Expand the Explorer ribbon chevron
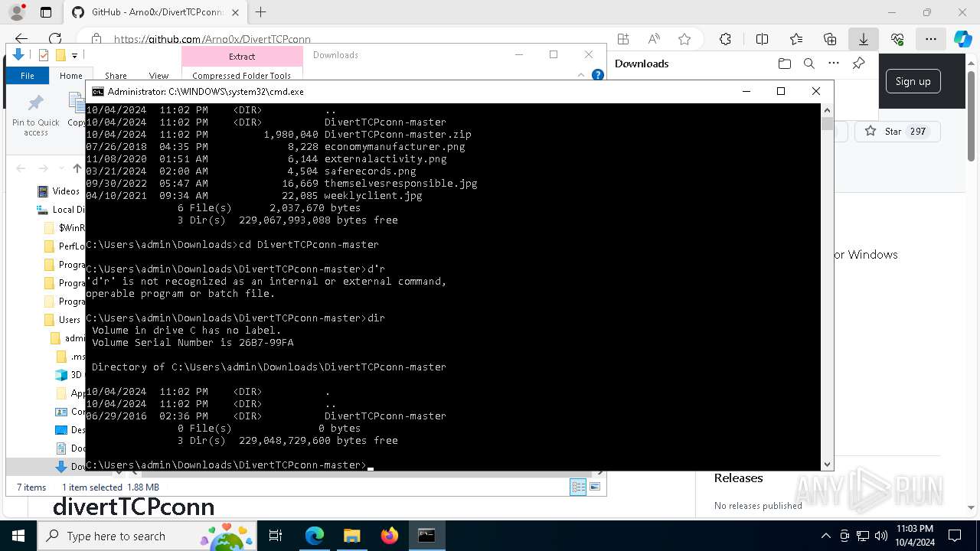Viewport: 980px width, 551px height. coord(581,75)
